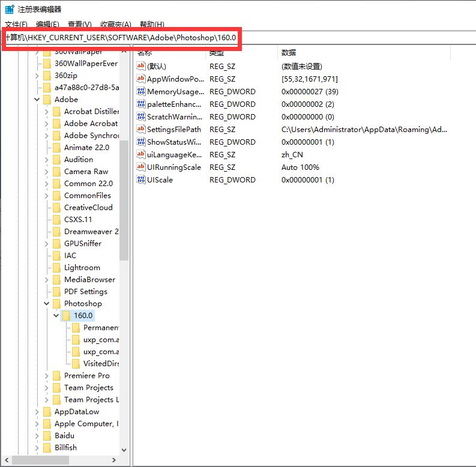This screenshot has height=467, width=476.
Task: Select the Team Projects key
Action: click(x=89, y=388)
